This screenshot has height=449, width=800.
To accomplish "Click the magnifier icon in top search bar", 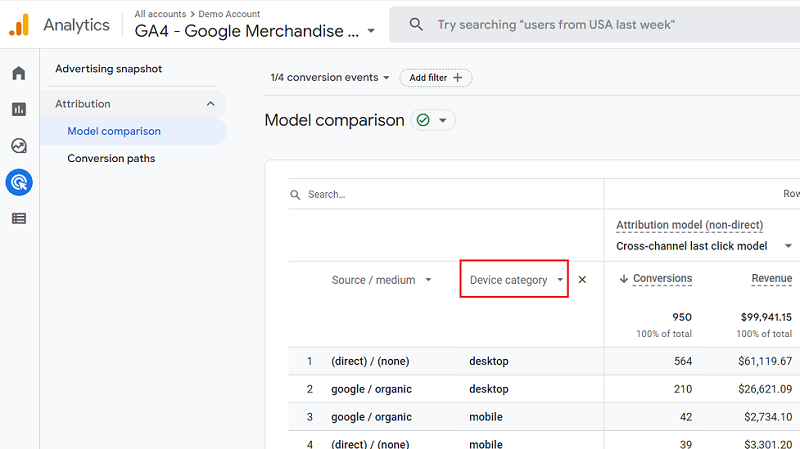I will click(416, 24).
